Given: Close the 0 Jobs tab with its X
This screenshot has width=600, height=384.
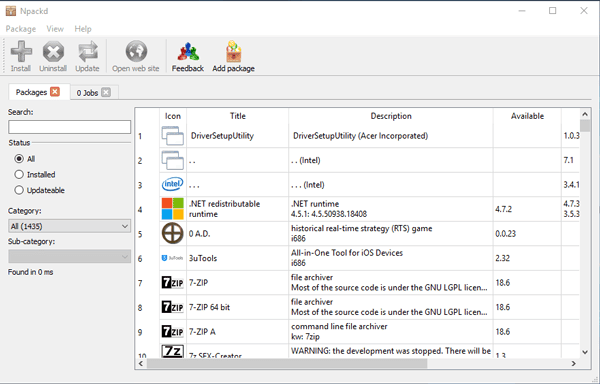Looking at the screenshot, I should pyautogui.click(x=106, y=93).
